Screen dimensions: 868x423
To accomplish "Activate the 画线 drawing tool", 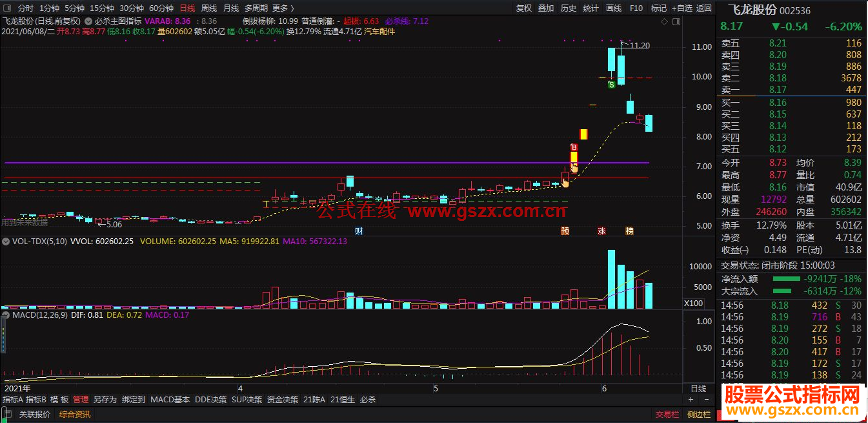I will coord(614,8).
